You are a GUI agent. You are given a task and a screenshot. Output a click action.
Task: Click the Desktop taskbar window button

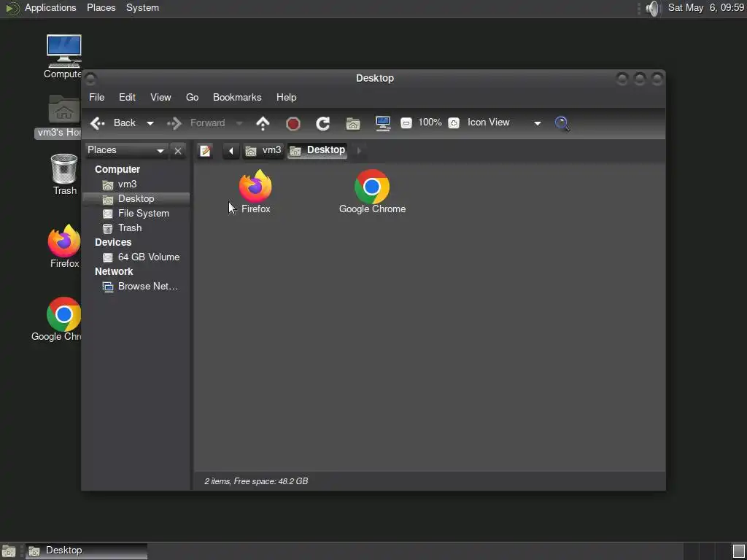click(x=86, y=551)
